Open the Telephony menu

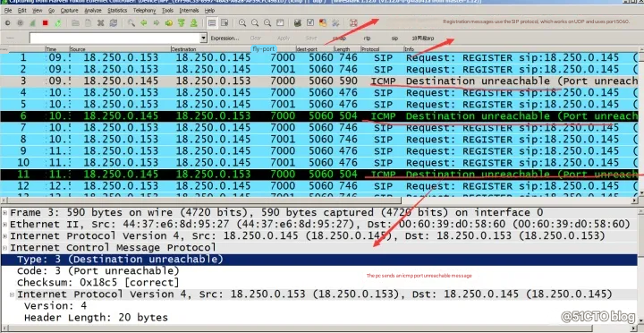144,10
